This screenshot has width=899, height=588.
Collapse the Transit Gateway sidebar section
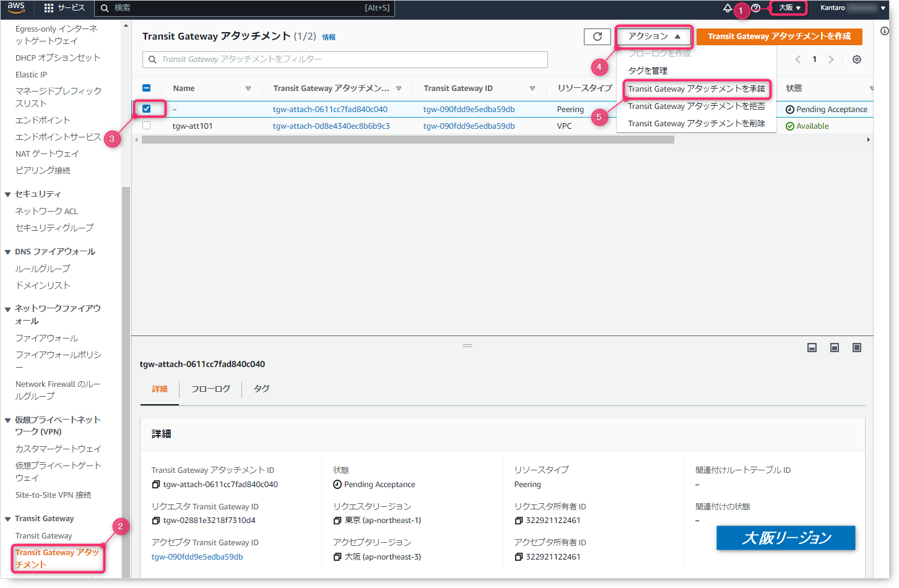(x=8, y=519)
